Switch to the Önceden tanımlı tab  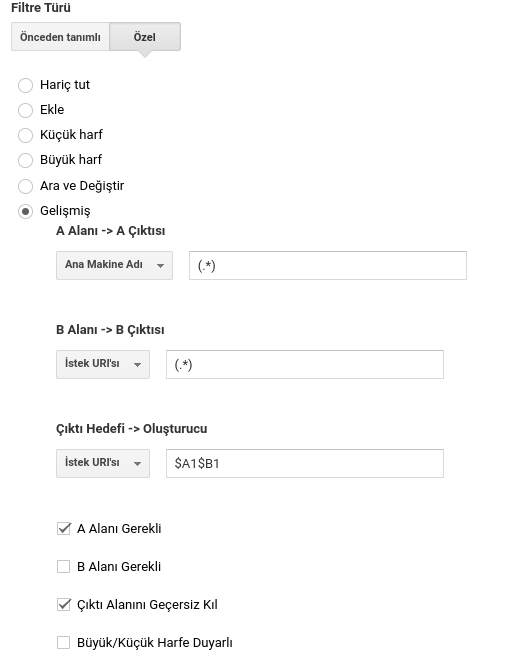60,37
